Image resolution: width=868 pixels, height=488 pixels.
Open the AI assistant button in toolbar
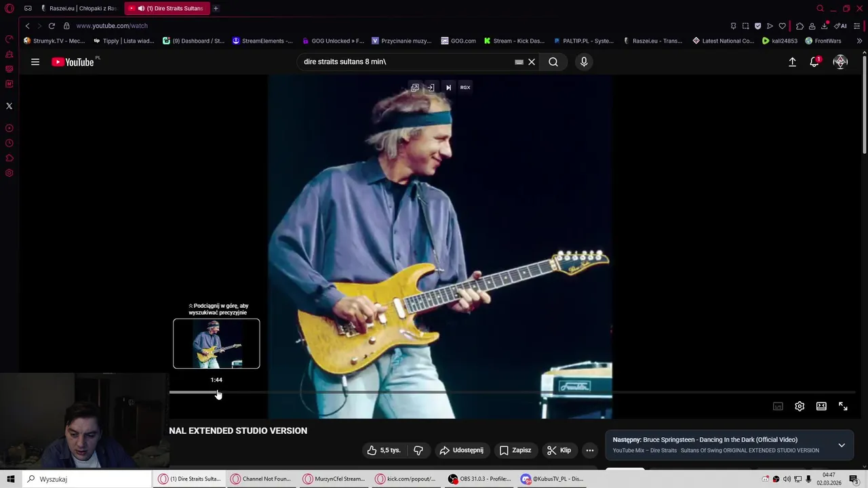841,26
